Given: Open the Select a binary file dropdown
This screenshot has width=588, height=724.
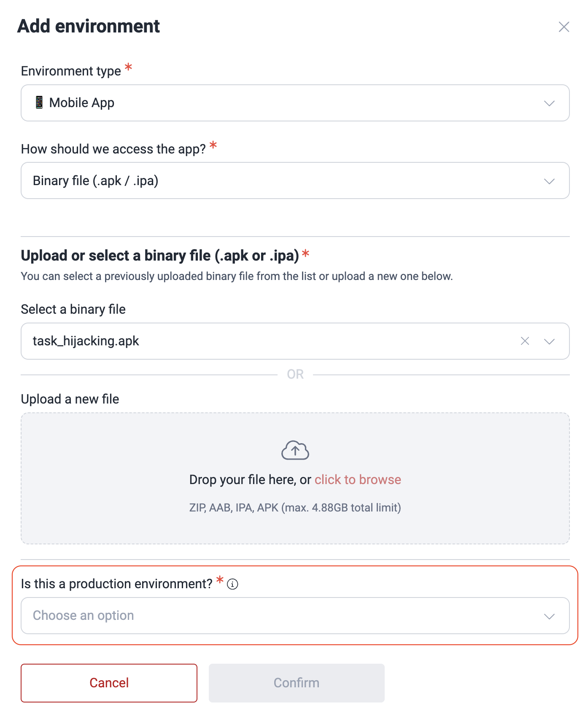Looking at the screenshot, I should (549, 341).
